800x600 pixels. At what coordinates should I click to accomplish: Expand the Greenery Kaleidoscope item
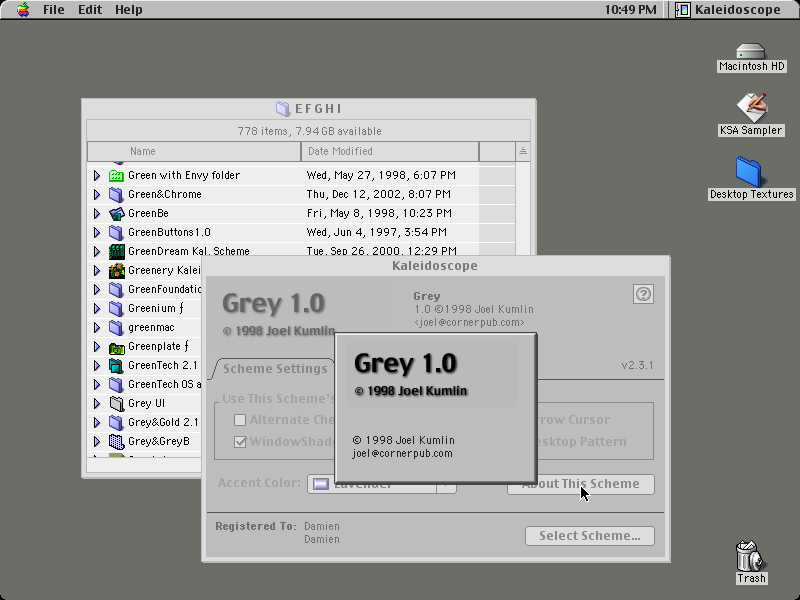coord(97,270)
